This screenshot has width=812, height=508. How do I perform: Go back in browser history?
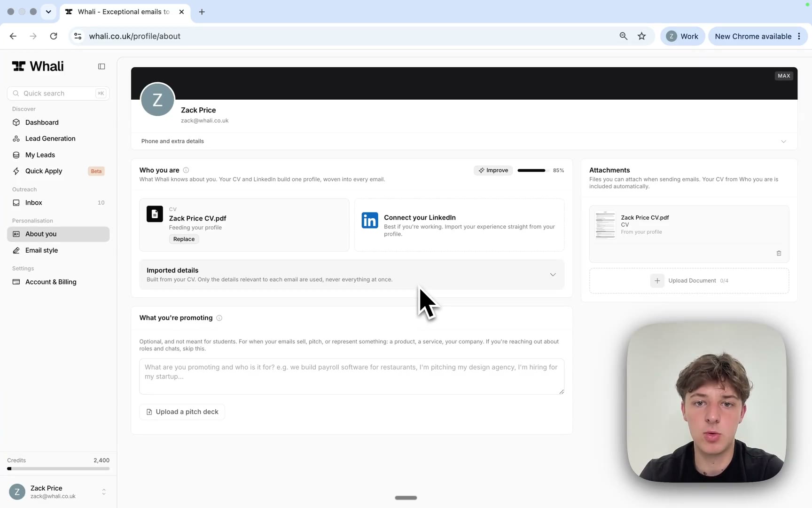13,36
